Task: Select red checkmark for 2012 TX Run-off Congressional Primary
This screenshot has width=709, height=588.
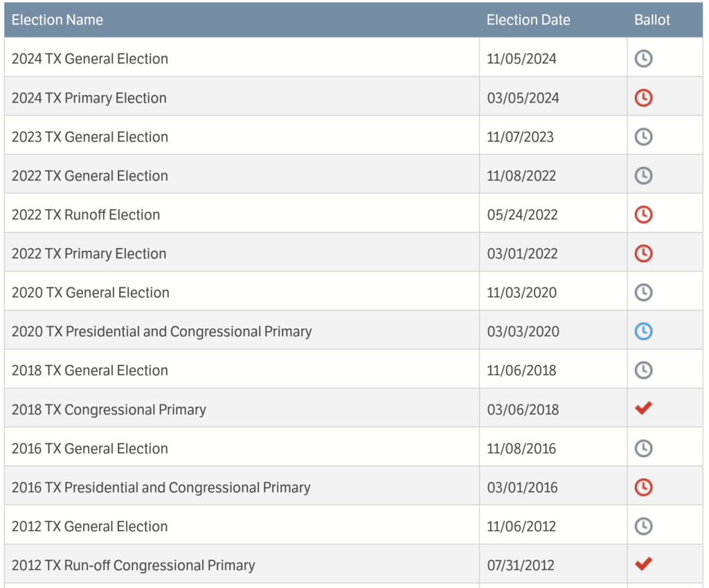Action: (643, 564)
